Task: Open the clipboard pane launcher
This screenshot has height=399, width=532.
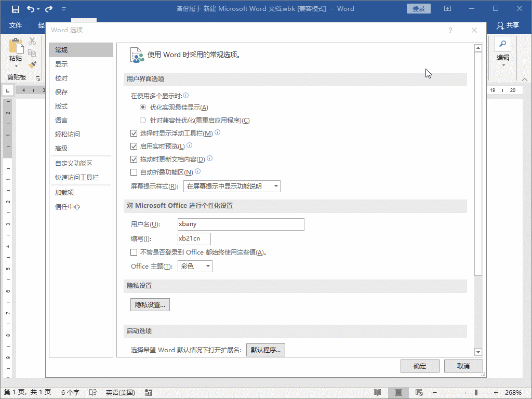Action: click(38, 78)
